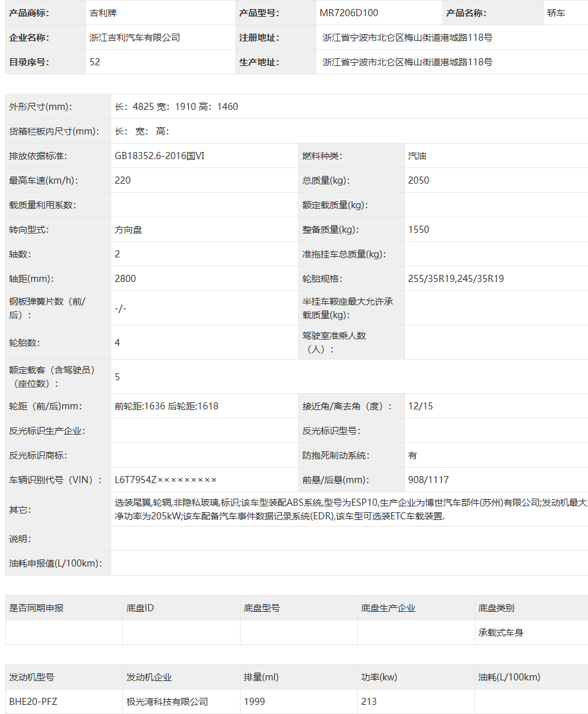This screenshot has height=714, width=588.
Task: Click dimensions value 长：4825 宽：1910 高：1460
Action: (176, 107)
